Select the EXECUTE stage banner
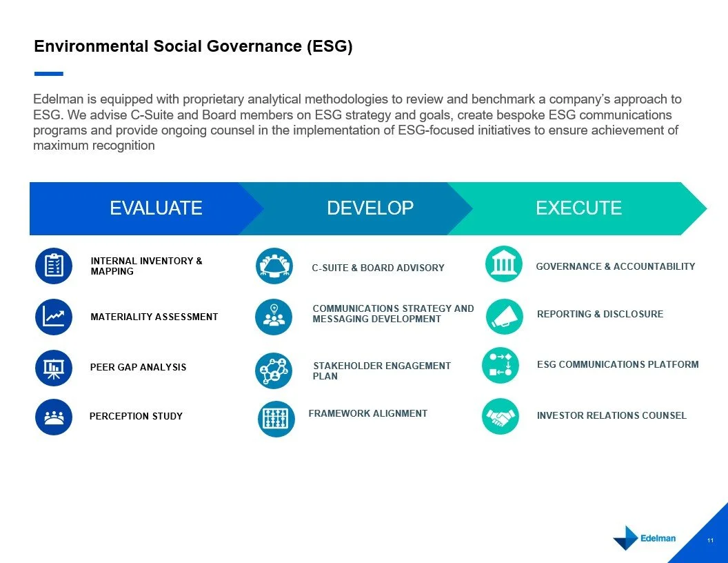Screen dimensions: 728x563 click(x=579, y=208)
